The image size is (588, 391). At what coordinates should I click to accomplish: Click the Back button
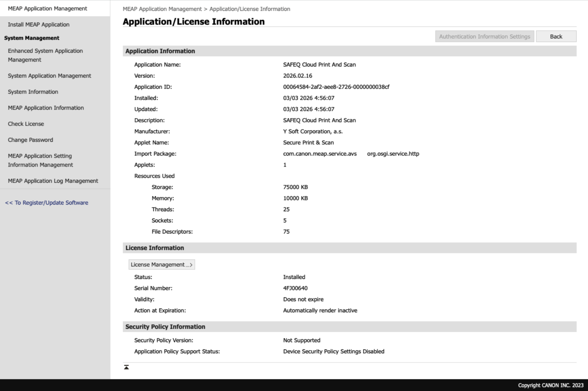pos(556,36)
